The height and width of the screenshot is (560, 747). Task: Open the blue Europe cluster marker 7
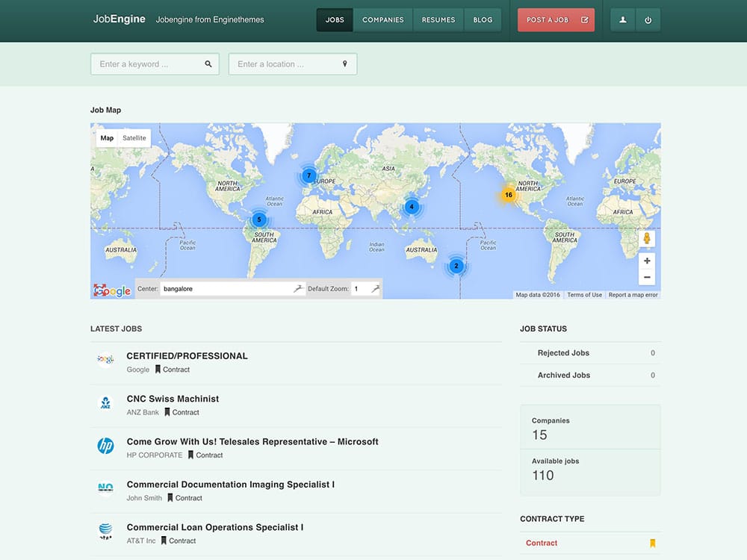pos(309,176)
